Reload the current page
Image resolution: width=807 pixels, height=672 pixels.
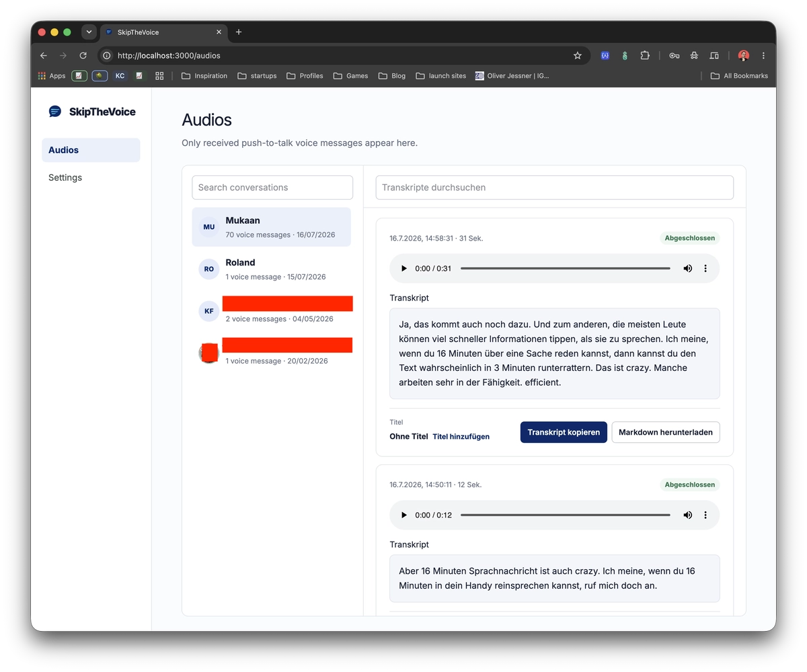click(x=83, y=56)
